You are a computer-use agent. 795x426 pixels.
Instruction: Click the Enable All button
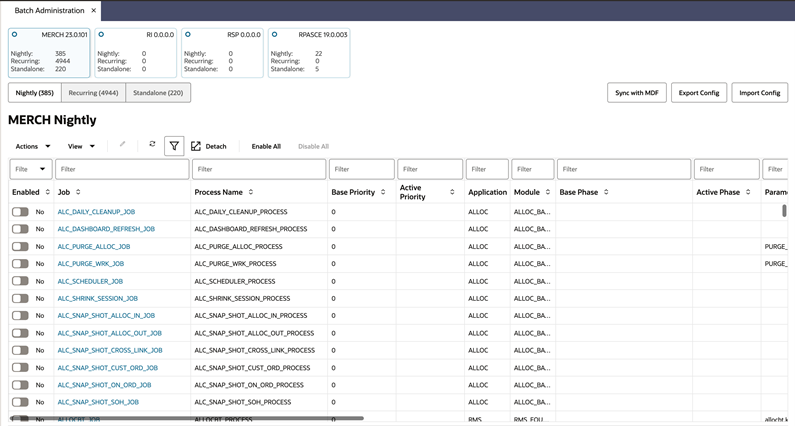click(x=266, y=146)
